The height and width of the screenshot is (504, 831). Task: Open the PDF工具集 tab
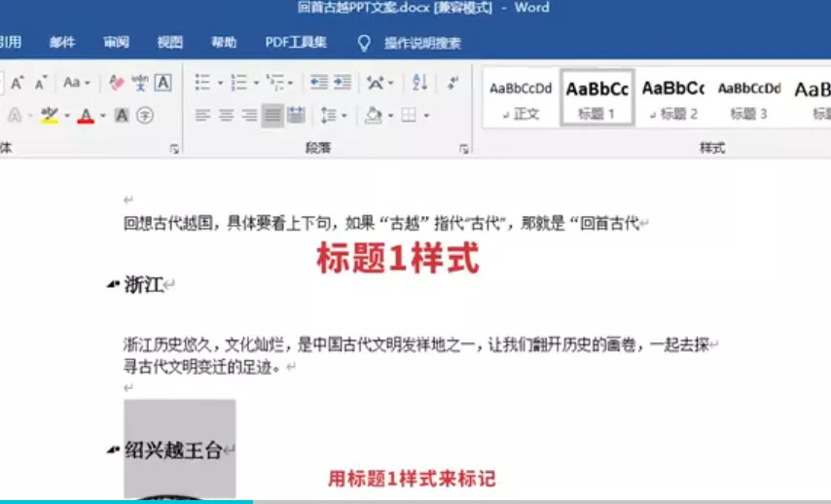click(296, 43)
